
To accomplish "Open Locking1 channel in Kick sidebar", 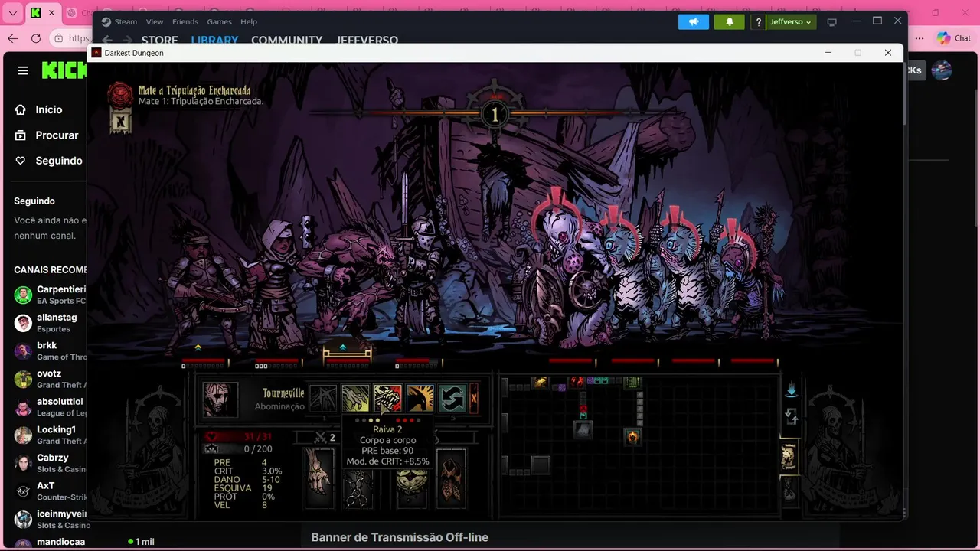I will [x=50, y=435].
